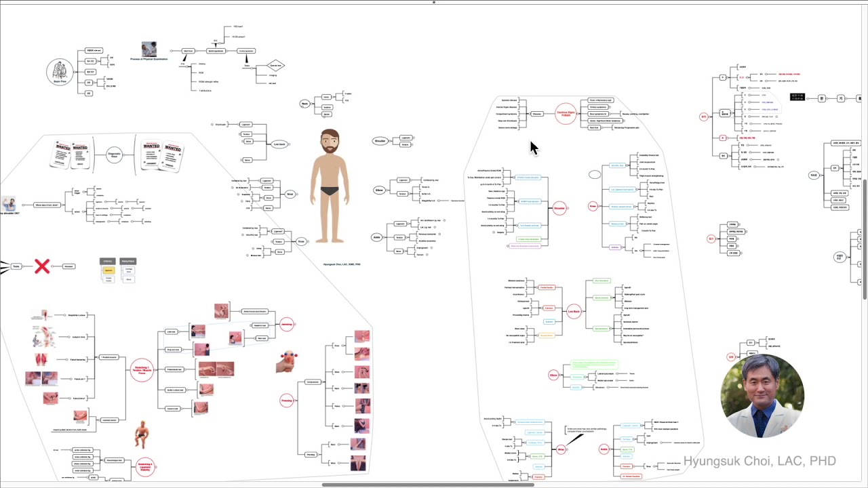Viewport: 868px width, 488px height.
Task: Click the Build hypothesis node
Action: (216, 51)
